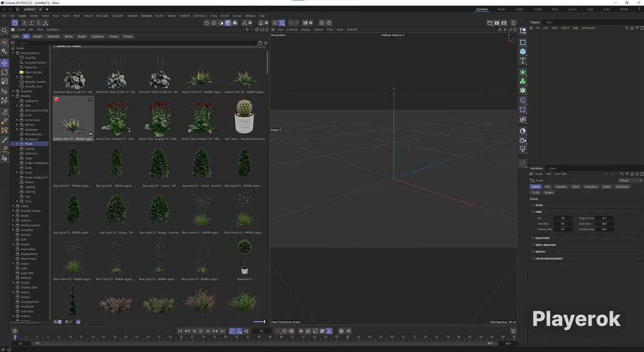Viewport: 644px width, 352px height.
Task: Click frame 60 on the timeline ruler
Action: [348, 337]
